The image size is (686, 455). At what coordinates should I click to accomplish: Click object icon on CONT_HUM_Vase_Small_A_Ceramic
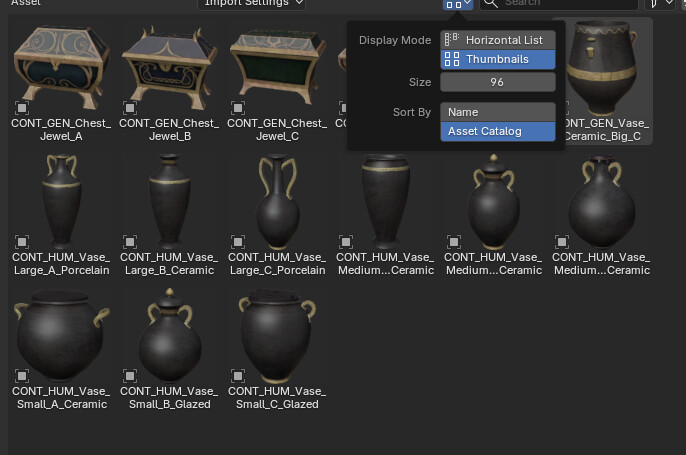(22, 375)
